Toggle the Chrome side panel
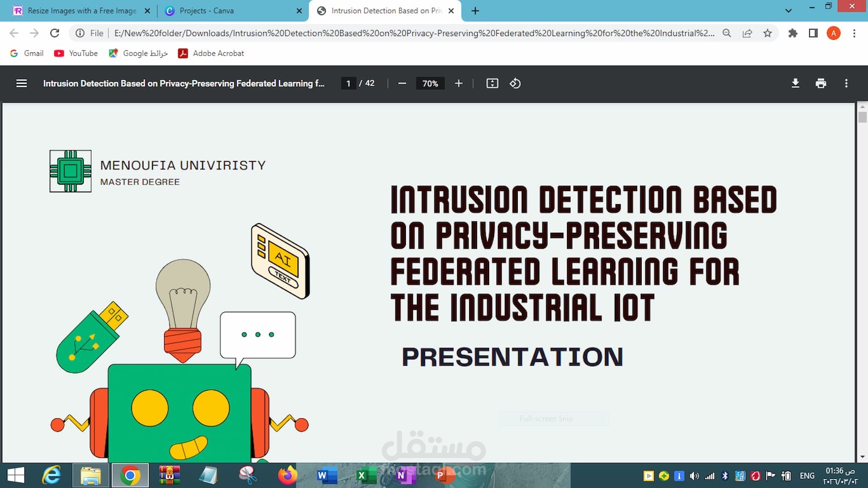This screenshot has width=868, height=488. tap(813, 33)
